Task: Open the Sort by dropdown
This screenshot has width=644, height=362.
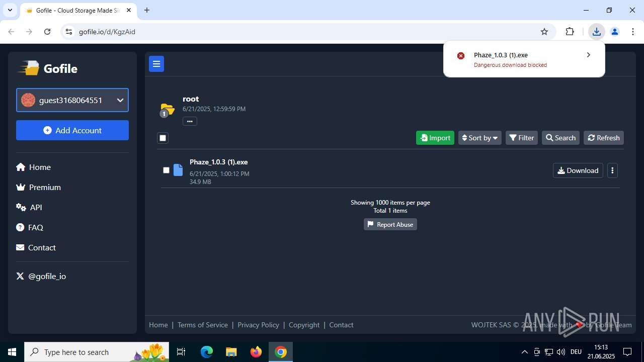Action: pos(480,138)
